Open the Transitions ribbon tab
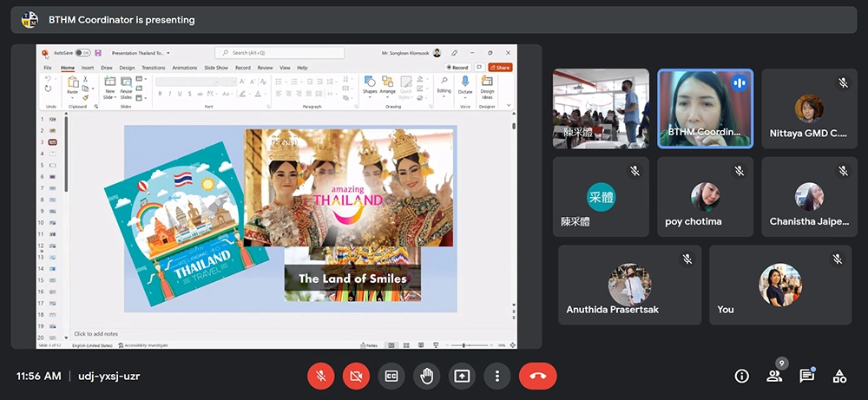The image size is (868, 400). [x=154, y=68]
